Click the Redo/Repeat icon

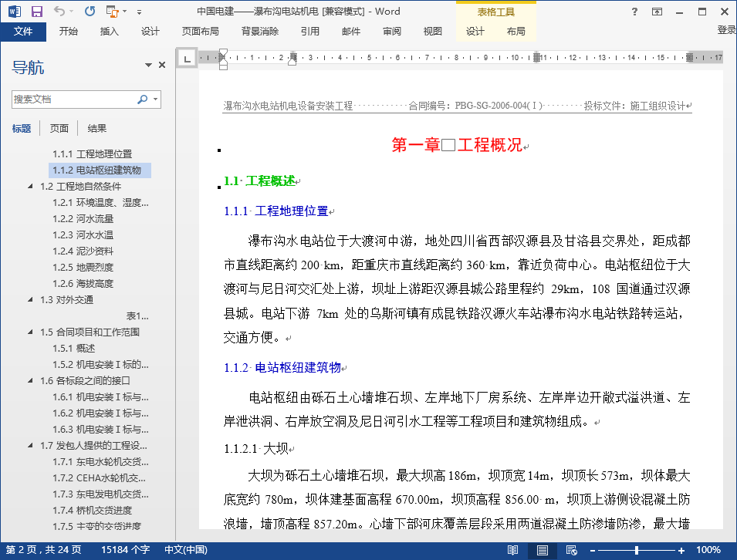point(90,12)
